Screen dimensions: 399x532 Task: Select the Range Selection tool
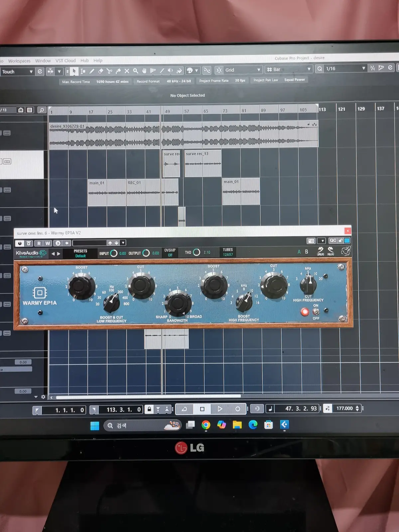click(83, 71)
